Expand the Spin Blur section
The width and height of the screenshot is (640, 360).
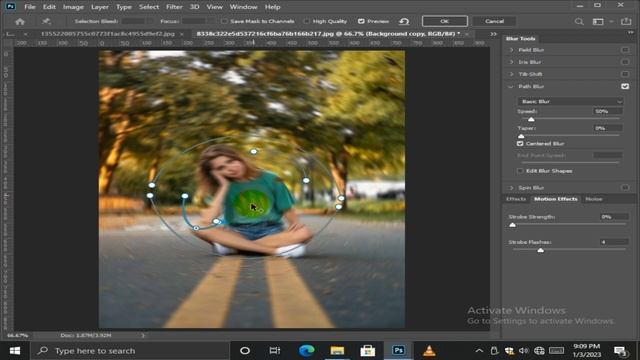pyautogui.click(x=511, y=187)
